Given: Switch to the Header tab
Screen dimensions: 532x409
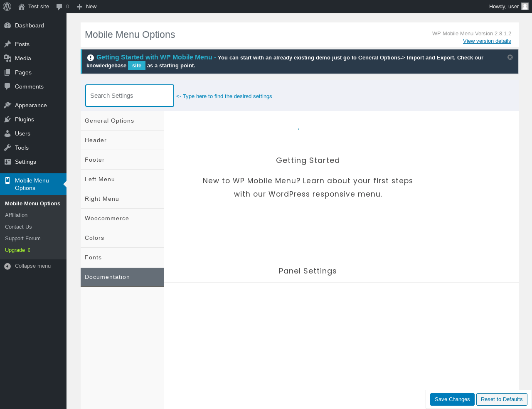Looking at the screenshot, I should 122,140.
